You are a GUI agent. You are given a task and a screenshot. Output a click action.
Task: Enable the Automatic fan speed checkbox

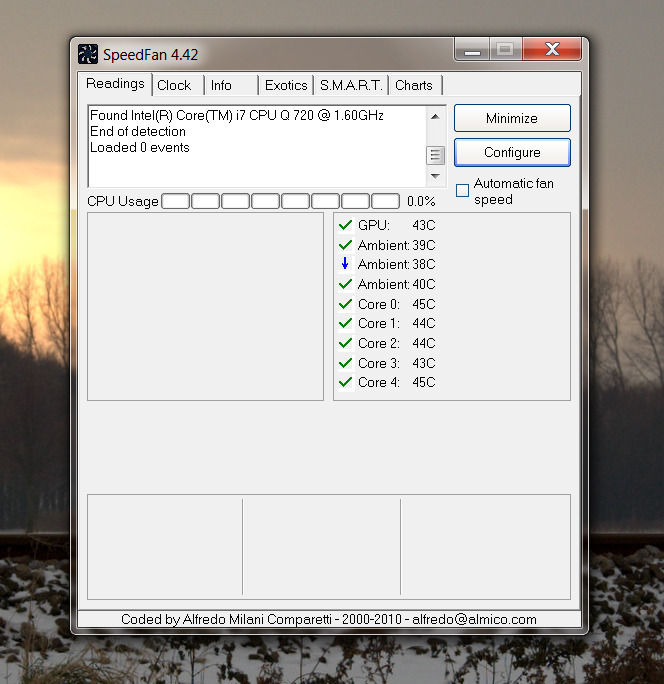462,191
